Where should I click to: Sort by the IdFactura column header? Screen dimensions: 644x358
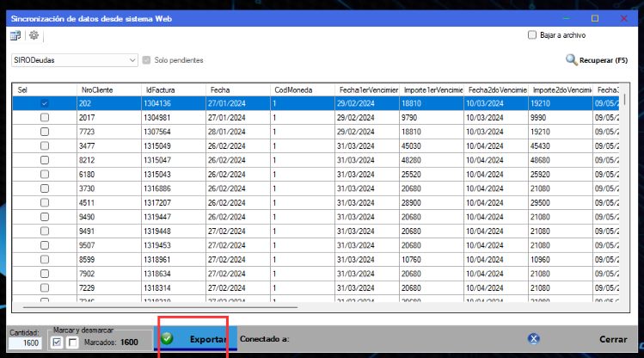(x=174, y=89)
